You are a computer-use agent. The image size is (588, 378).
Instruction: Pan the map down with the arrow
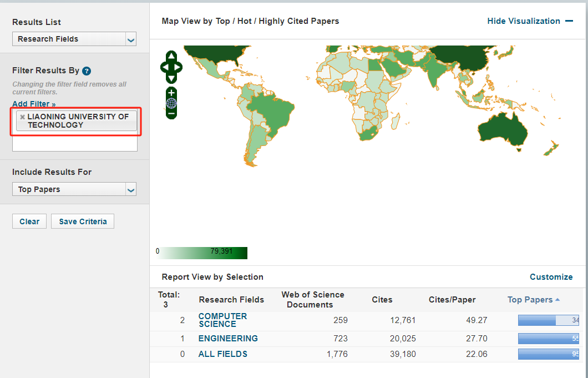[x=171, y=79]
